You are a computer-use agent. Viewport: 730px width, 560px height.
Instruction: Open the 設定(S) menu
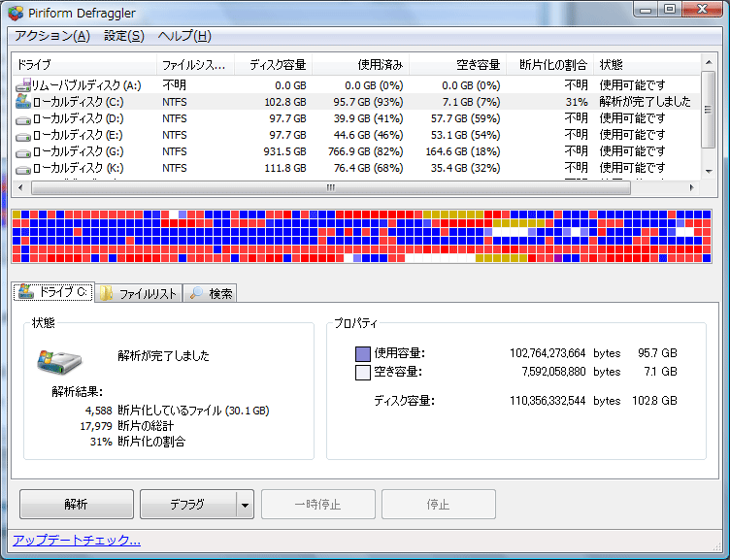point(124,36)
